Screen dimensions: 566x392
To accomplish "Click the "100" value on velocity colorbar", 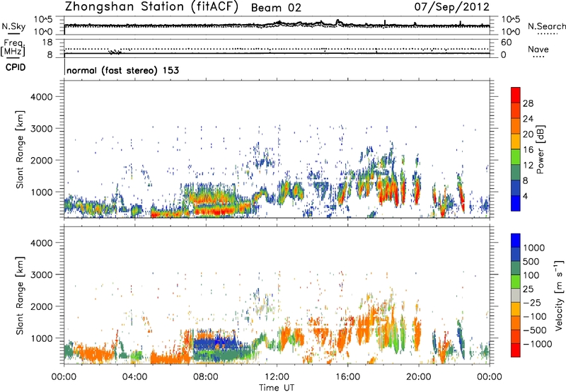I will (531, 275).
